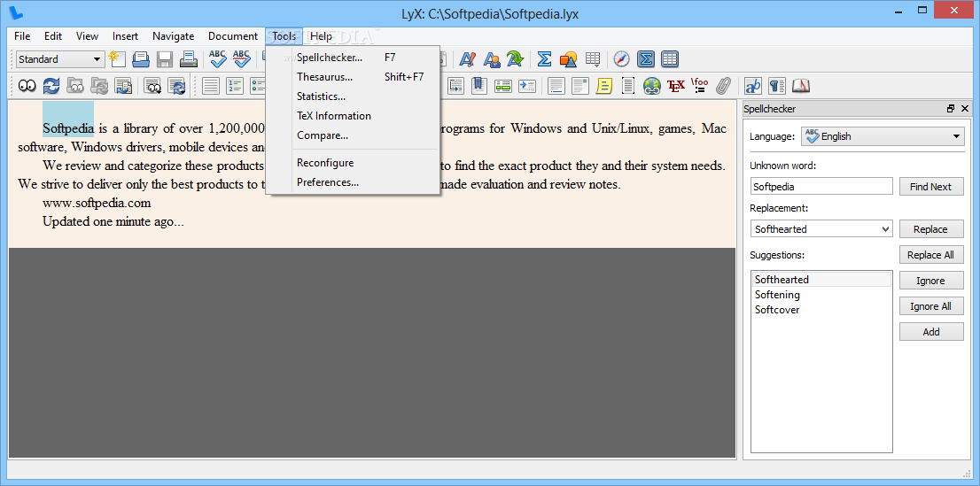Open the Language English dropdown

883,136
